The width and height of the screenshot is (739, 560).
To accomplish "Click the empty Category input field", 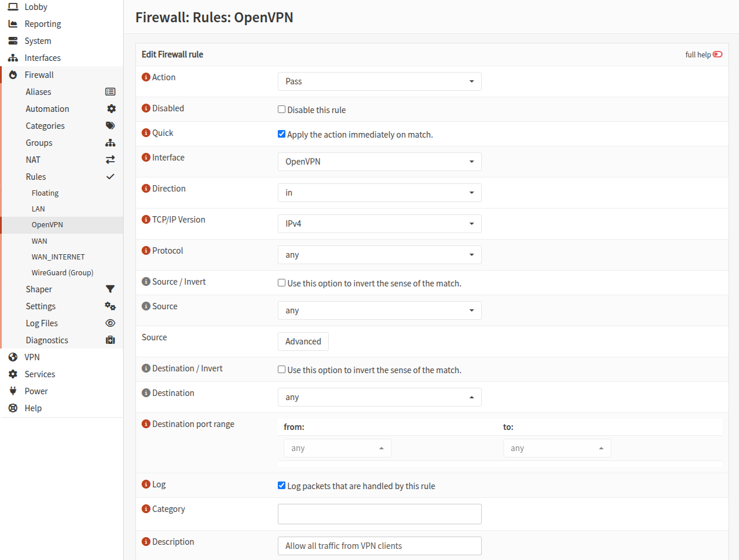I will (379, 514).
